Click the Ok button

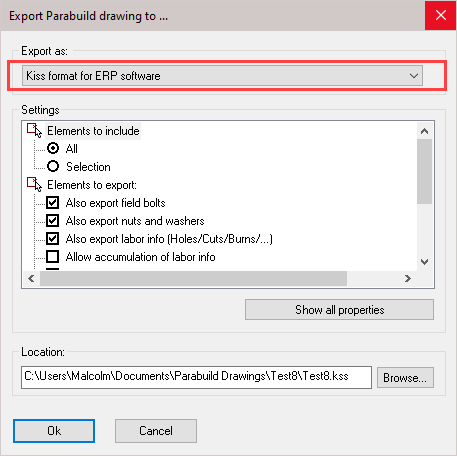click(x=54, y=431)
